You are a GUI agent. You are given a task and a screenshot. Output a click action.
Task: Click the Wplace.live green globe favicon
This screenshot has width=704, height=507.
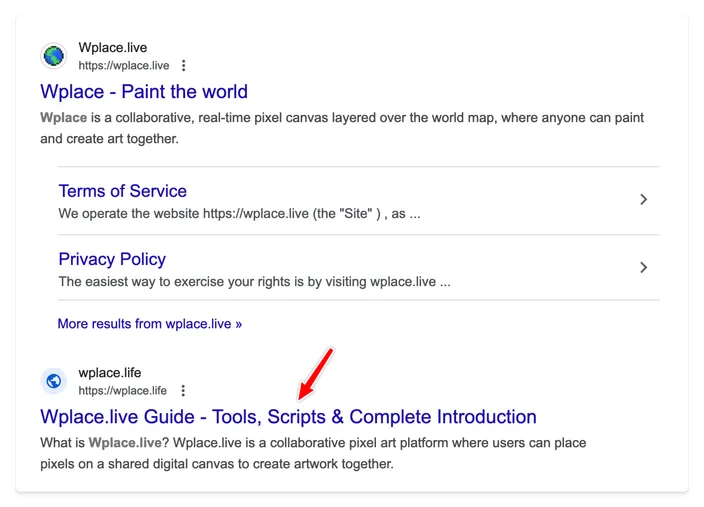coord(54,56)
